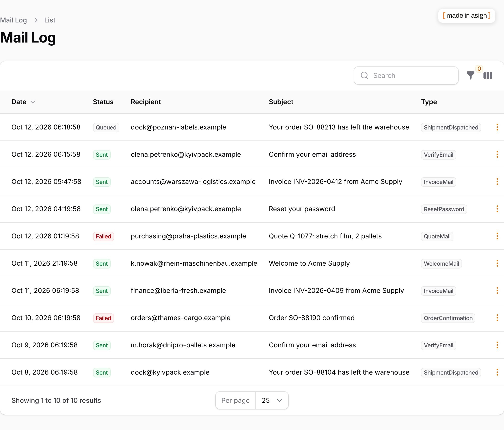Click the filter count badge showing 0
The width and height of the screenshot is (504, 430).
479,69
